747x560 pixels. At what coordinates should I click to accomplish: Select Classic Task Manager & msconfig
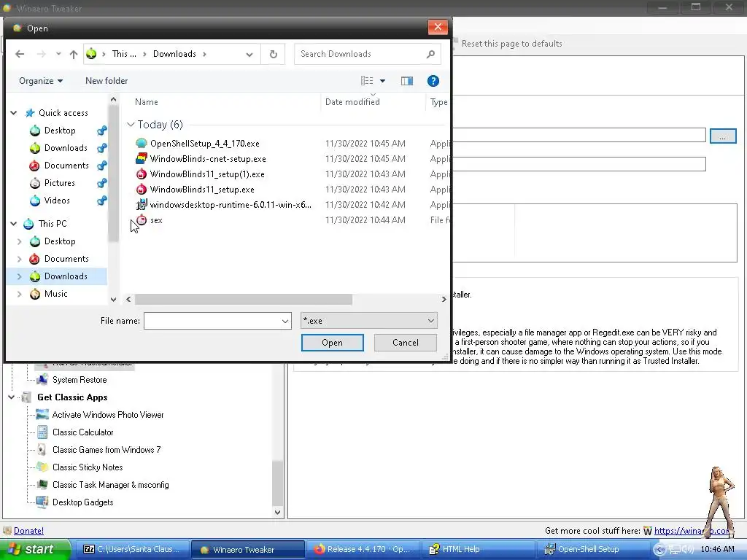click(111, 485)
